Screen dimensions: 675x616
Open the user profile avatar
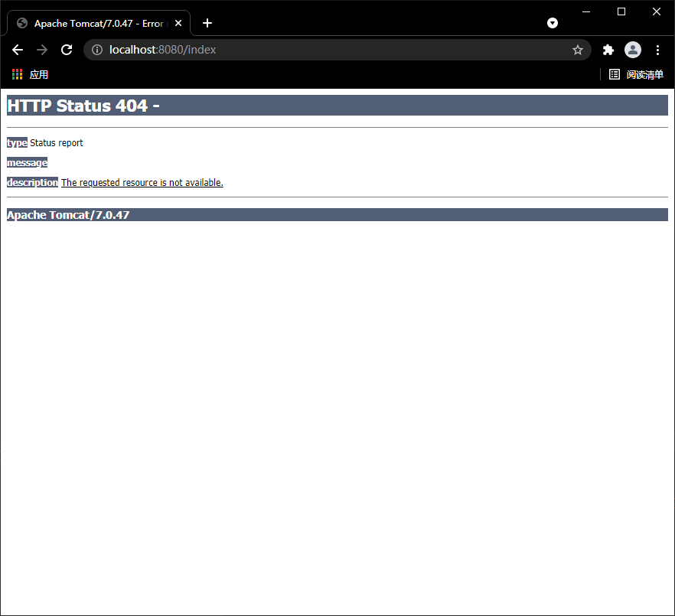(x=633, y=50)
